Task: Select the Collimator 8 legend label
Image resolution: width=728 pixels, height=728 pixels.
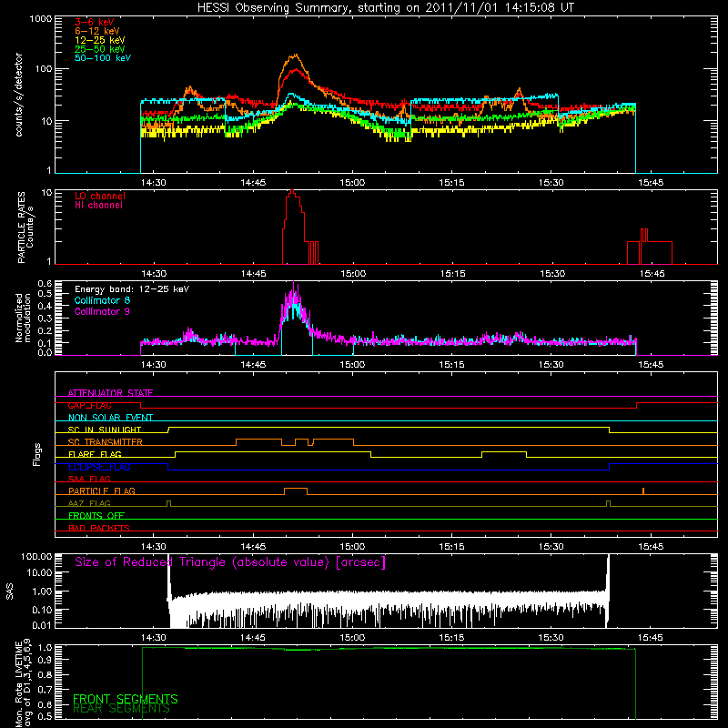Action: coord(102,300)
